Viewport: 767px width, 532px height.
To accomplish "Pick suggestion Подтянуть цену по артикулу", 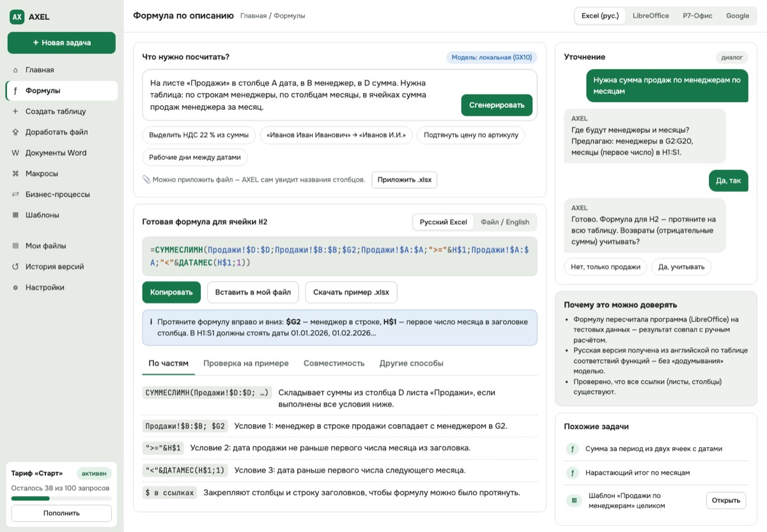I will tap(471, 135).
